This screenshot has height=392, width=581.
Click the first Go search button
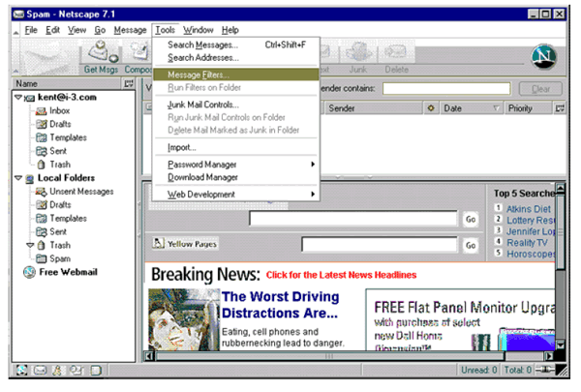471,219
